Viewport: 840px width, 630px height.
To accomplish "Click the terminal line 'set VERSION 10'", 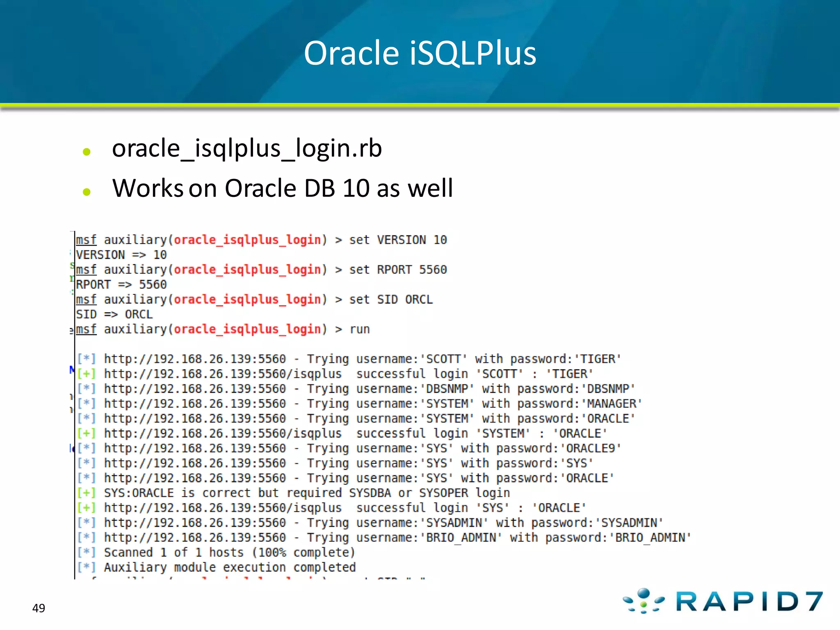I will pos(261,240).
